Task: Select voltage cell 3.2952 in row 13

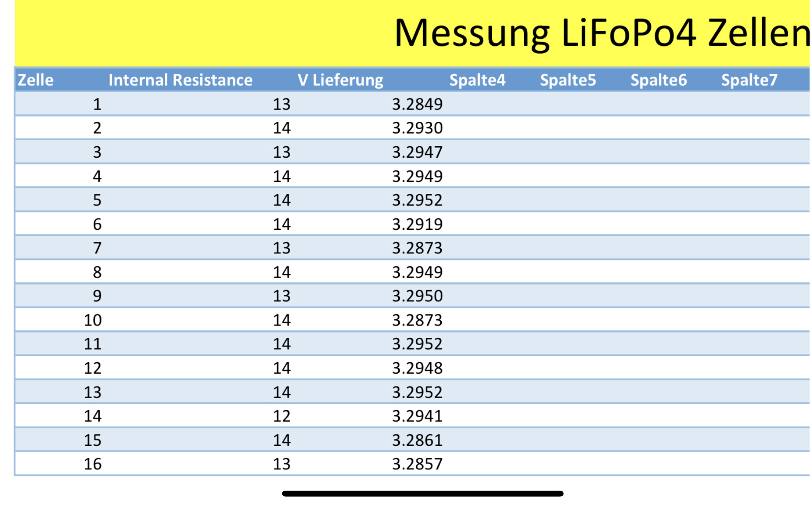Action: click(x=417, y=392)
